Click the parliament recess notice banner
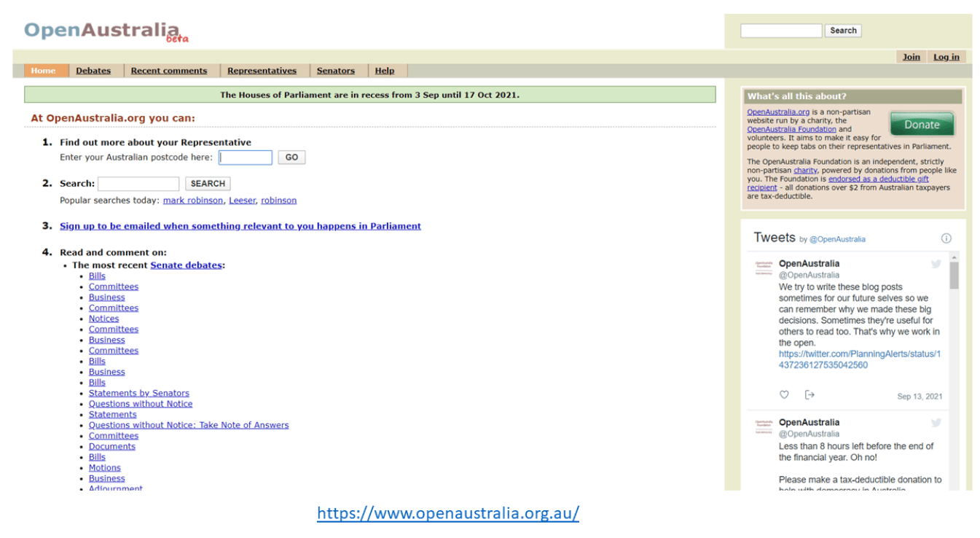The width and height of the screenshot is (980, 538). tap(370, 95)
